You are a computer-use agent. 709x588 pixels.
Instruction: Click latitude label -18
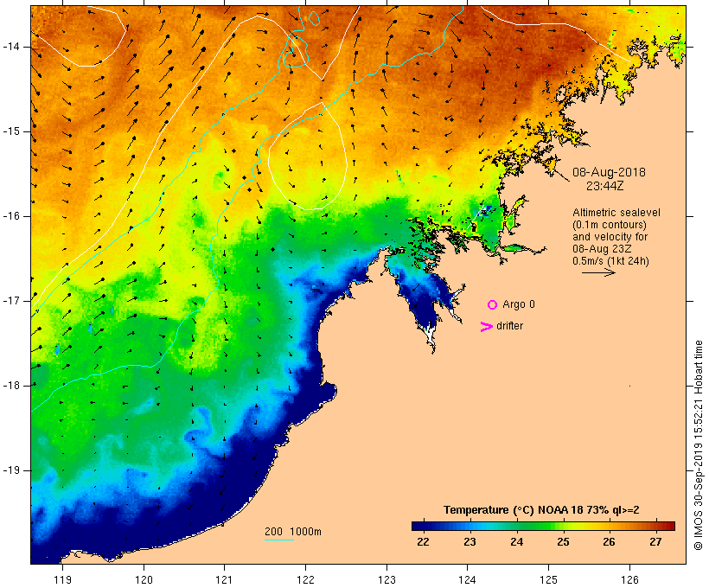pos(11,386)
